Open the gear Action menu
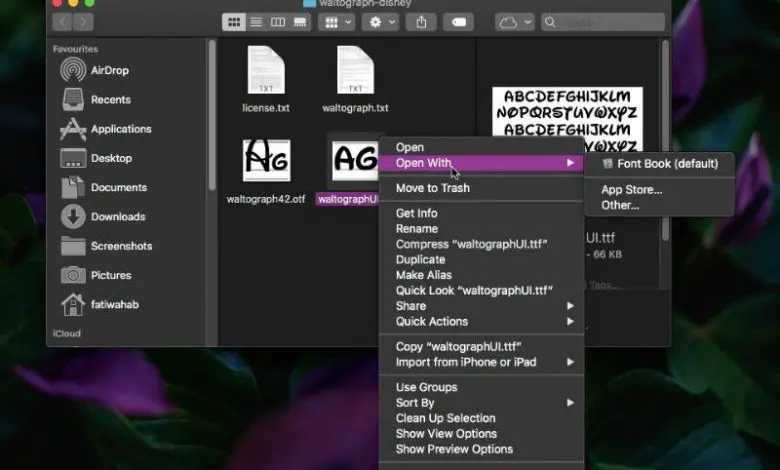780x470 pixels. (381, 22)
